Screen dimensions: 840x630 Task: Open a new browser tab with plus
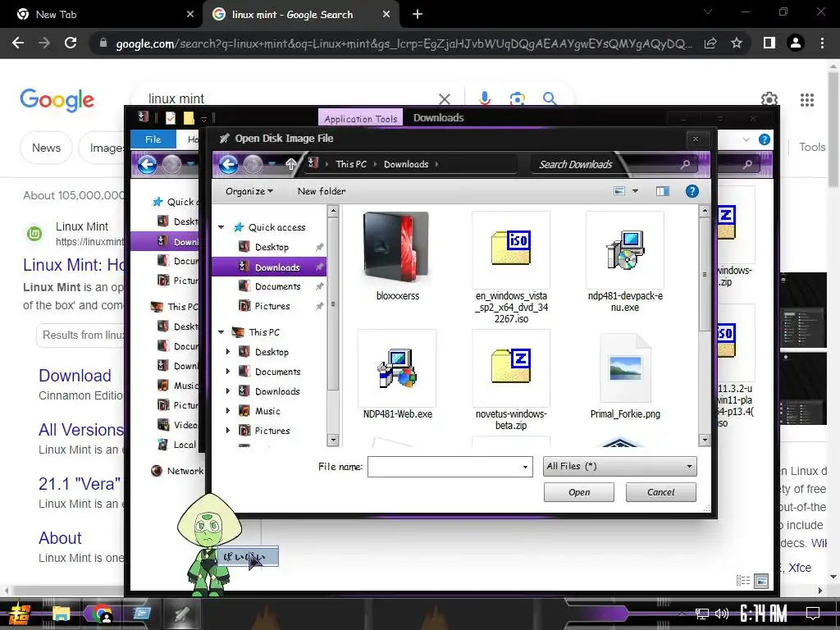[x=418, y=15]
